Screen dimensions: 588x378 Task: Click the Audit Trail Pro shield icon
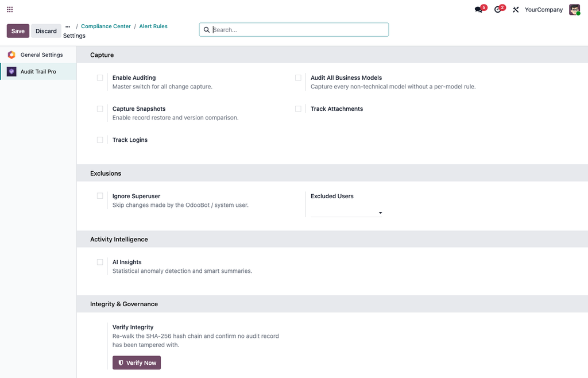(11, 72)
